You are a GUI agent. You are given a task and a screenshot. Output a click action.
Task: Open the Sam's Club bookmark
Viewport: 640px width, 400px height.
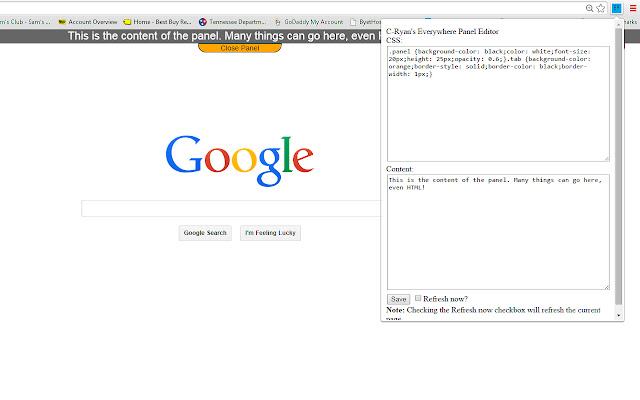click(x=25, y=22)
